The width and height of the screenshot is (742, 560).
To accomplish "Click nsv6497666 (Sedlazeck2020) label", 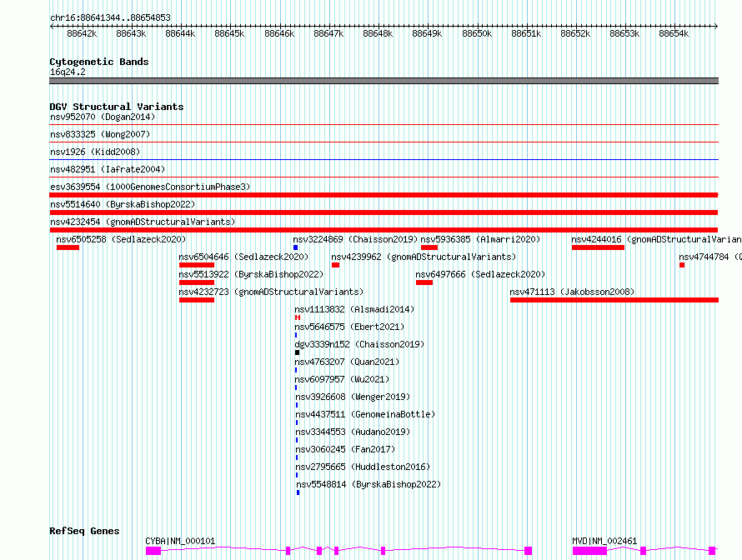I will tap(480, 274).
